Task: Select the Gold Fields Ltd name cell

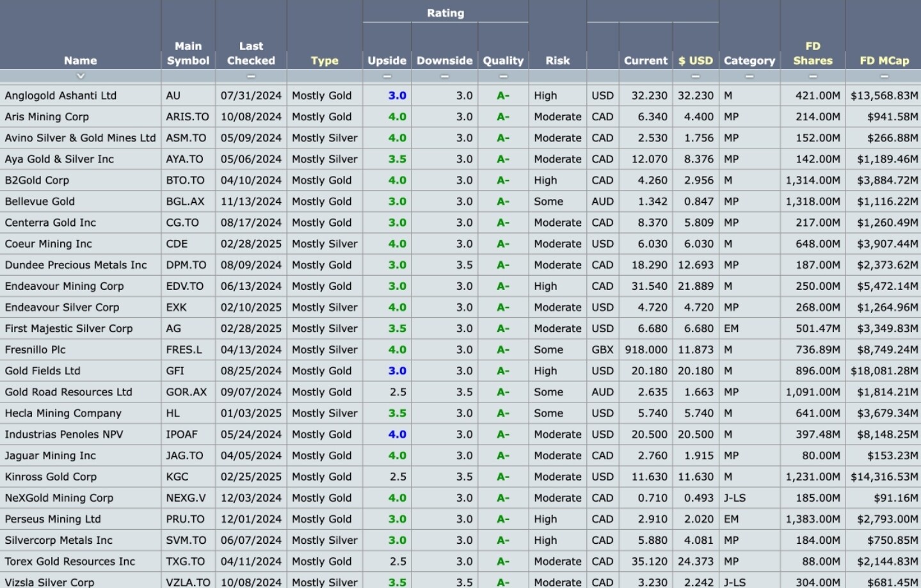Action: (43, 370)
